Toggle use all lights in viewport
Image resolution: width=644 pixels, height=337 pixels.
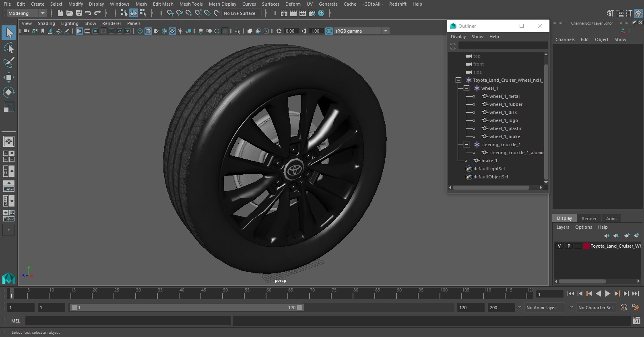pyautogui.click(x=180, y=31)
